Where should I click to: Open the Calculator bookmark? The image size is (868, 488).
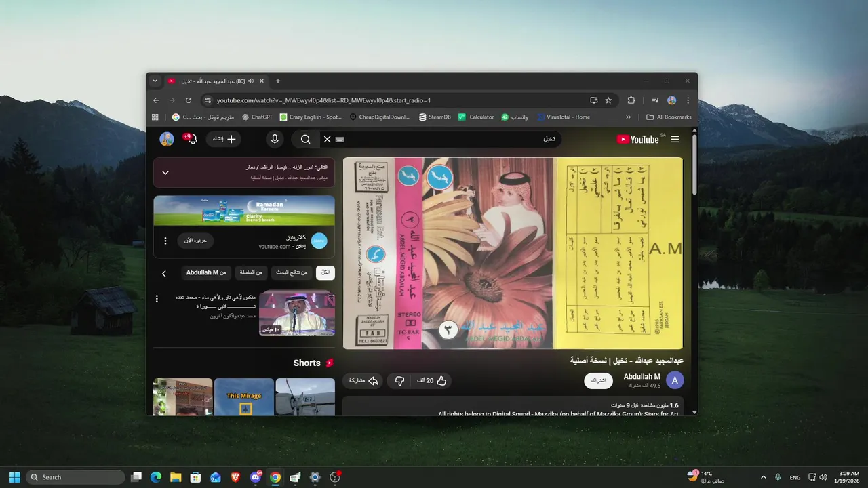coord(476,117)
